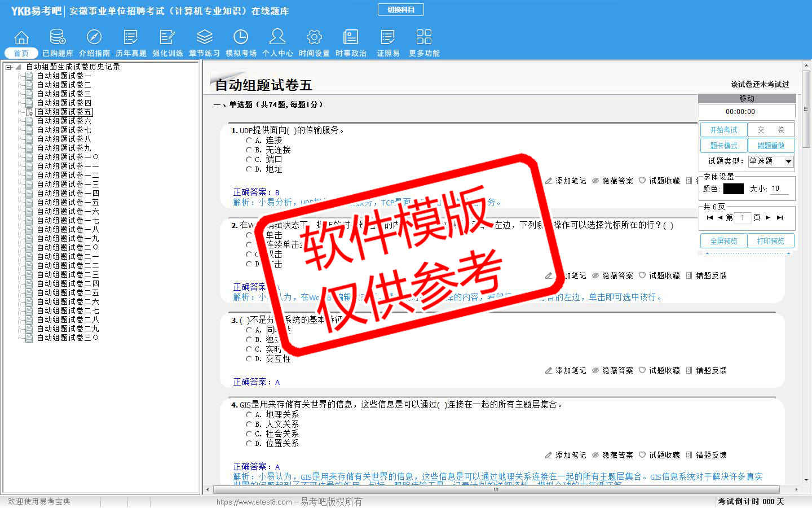812x508 pixels.
Task: Click the black font color swatch
Action: (x=733, y=189)
